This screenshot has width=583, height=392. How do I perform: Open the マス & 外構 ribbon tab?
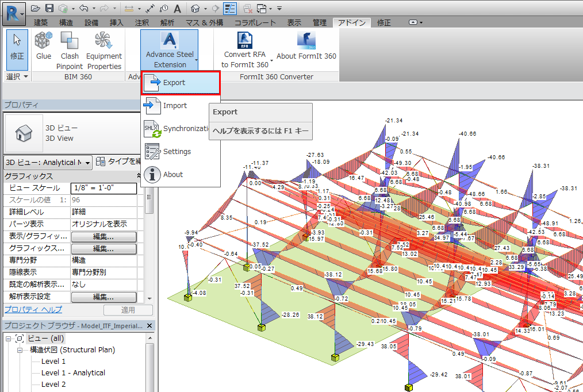click(x=204, y=22)
